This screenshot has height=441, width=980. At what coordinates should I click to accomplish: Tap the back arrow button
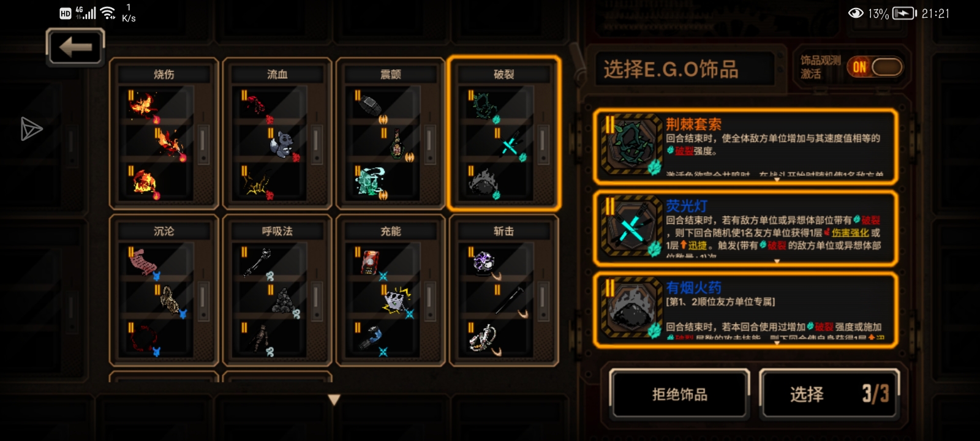pos(75,47)
